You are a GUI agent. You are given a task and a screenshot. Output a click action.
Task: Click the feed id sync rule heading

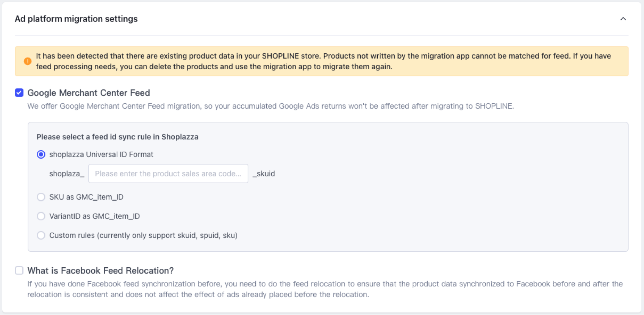pos(117,137)
